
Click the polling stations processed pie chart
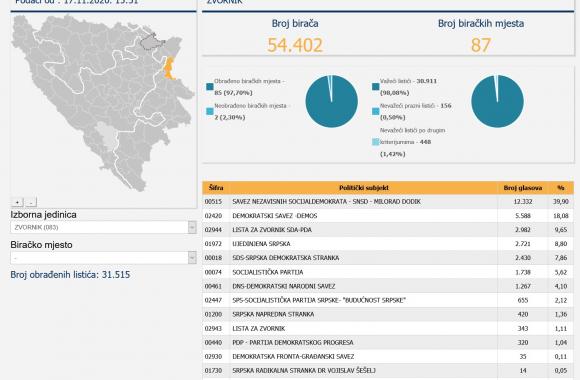(x=331, y=101)
